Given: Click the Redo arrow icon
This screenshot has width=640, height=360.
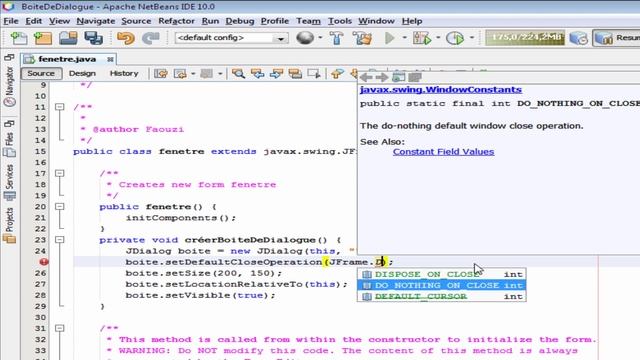Looking at the screenshot, I should [x=151, y=38].
